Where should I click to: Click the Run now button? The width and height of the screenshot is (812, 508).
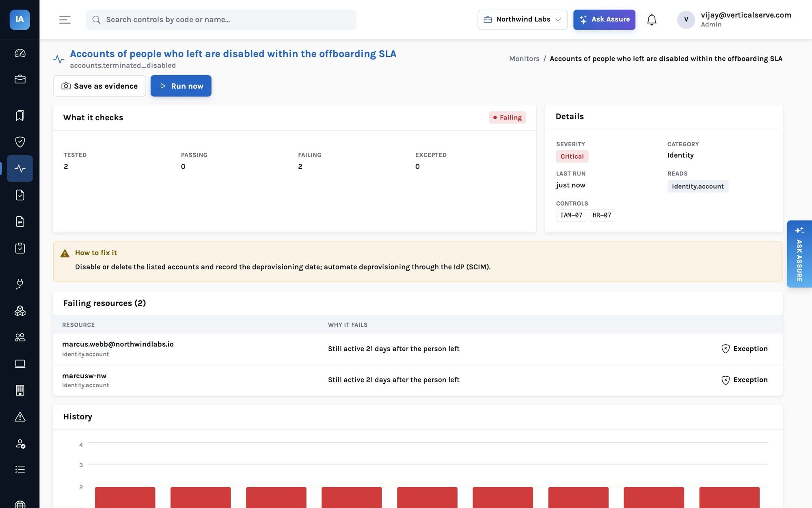point(181,86)
